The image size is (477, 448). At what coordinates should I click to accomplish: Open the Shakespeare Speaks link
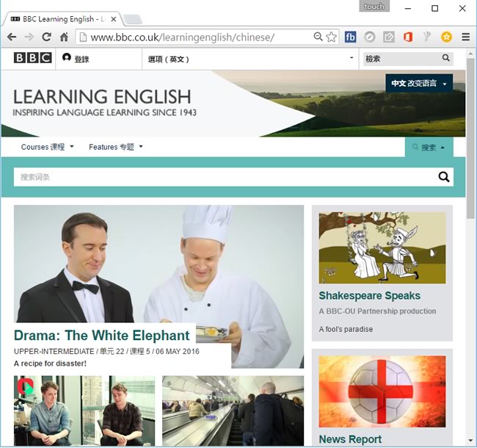pyautogui.click(x=369, y=296)
